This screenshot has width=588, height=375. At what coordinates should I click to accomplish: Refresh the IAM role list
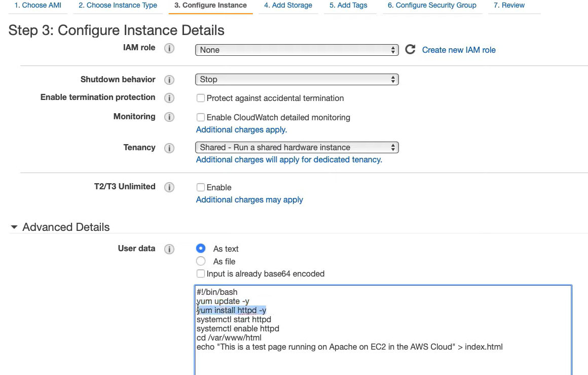[x=410, y=49]
